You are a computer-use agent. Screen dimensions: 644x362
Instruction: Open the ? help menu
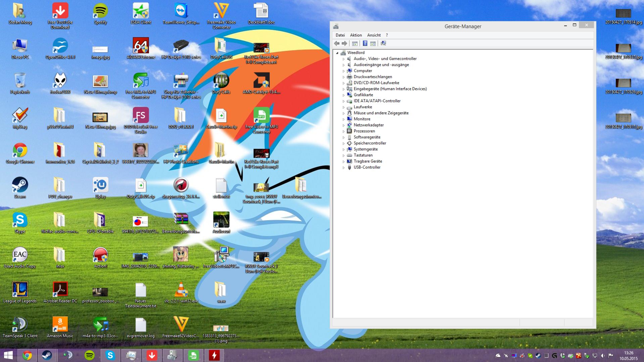[x=387, y=35]
